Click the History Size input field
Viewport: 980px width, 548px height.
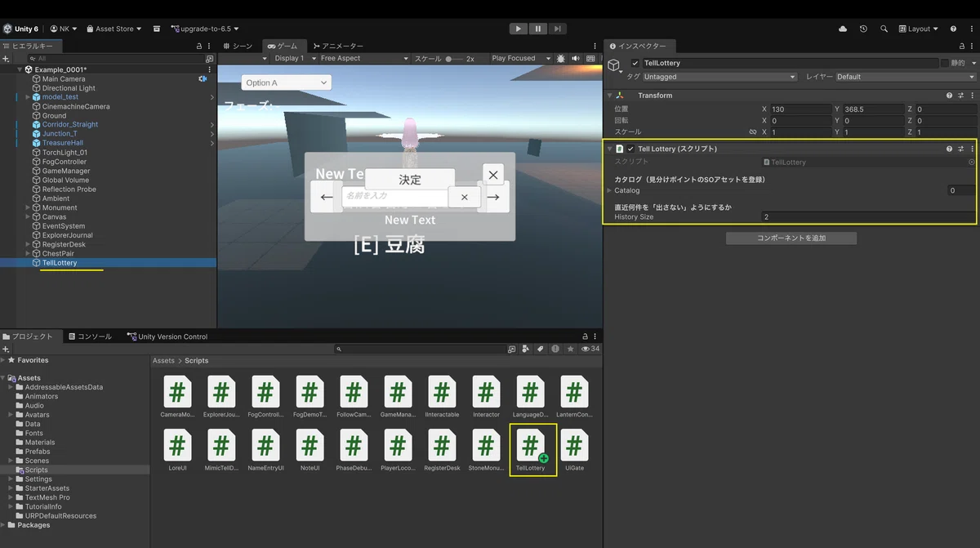pos(868,217)
